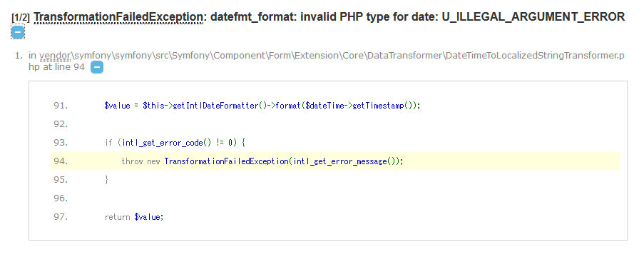Click the U_ILLEGAL_ARGUMENT_ERROR text in the heading
644x257 pixels.
click(x=533, y=17)
